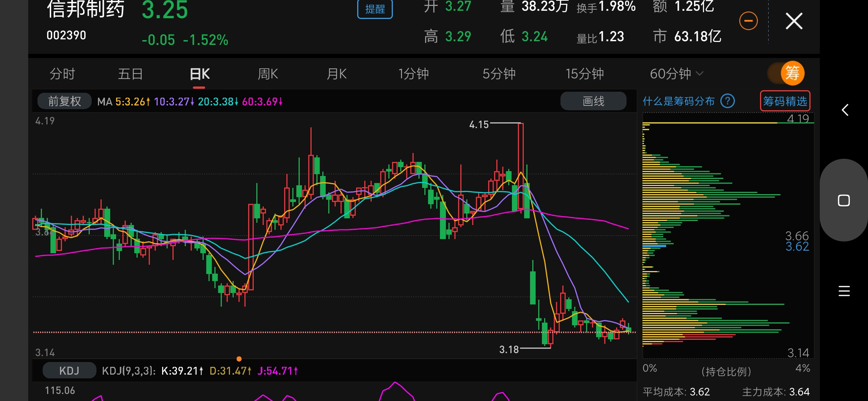Click the 提醒 alert button
Viewport: 868px width, 401px height.
375,9
